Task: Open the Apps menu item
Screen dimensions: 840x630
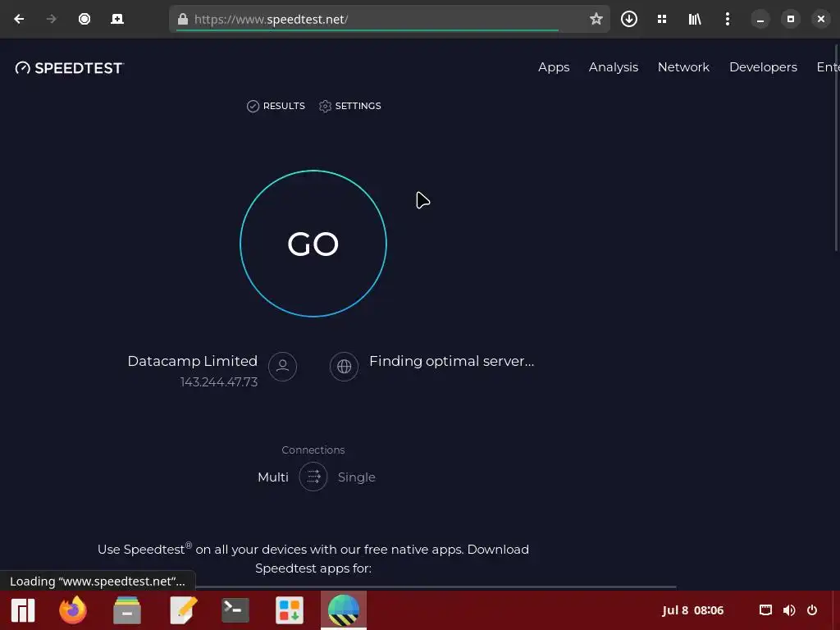Action: (554, 67)
